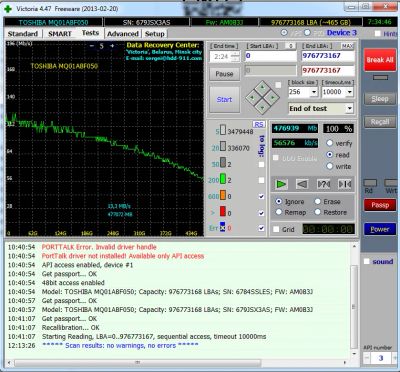Click the Victoria green cross title bar icon
Viewport: 400px width, 372px height.
[x=7, y=8]
